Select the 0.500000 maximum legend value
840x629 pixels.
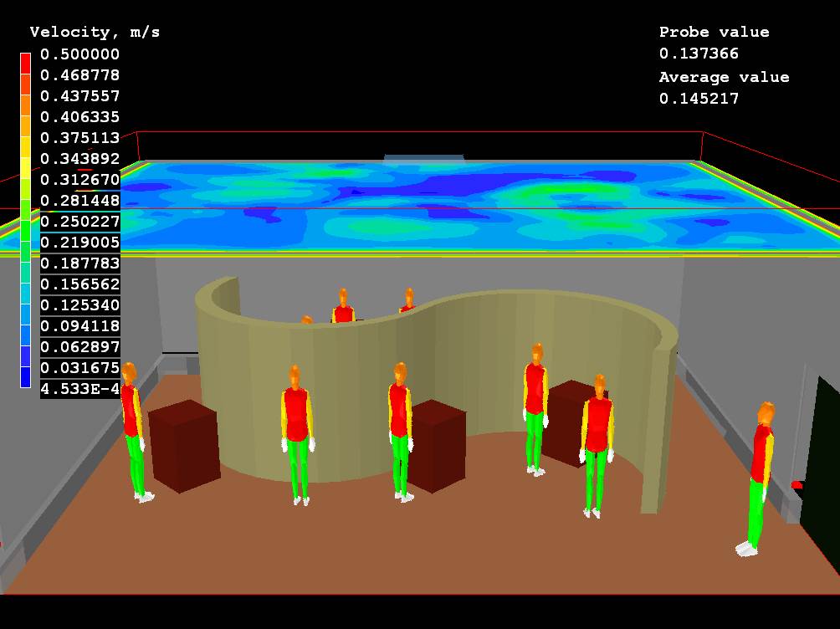79,54
